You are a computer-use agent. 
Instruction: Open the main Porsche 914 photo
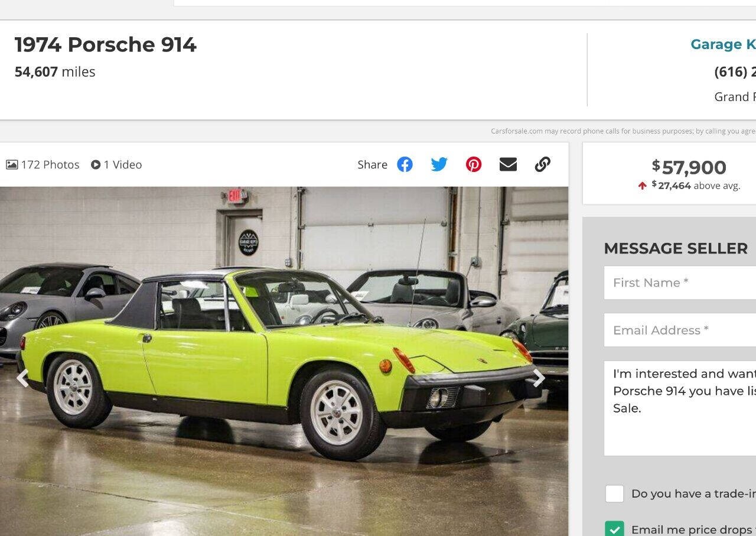tap(284, 361)
